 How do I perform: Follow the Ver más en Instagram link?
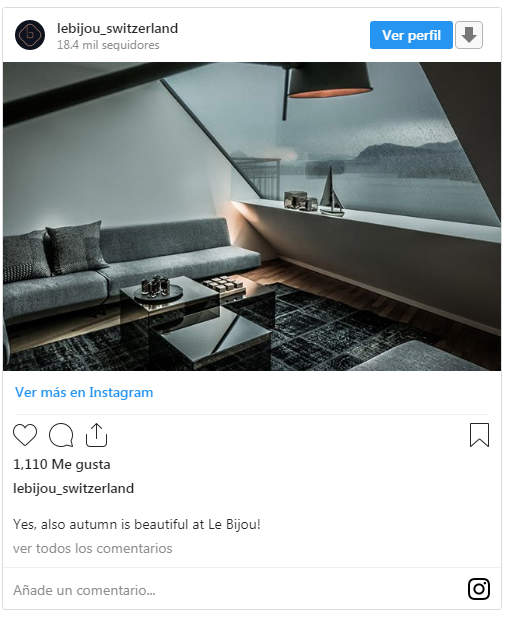click(x=84, y=393)
